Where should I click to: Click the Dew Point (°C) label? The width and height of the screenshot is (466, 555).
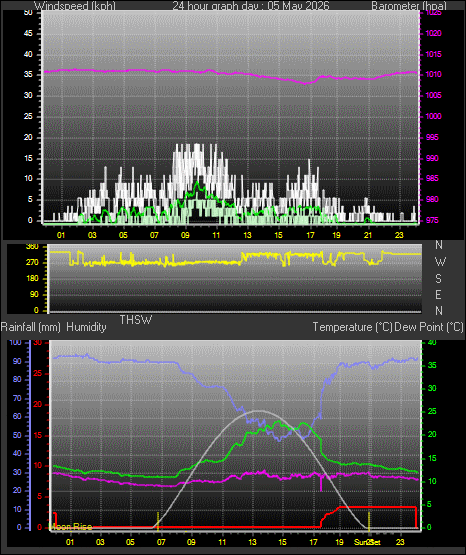pyautogui.click(x=428, y=327)
